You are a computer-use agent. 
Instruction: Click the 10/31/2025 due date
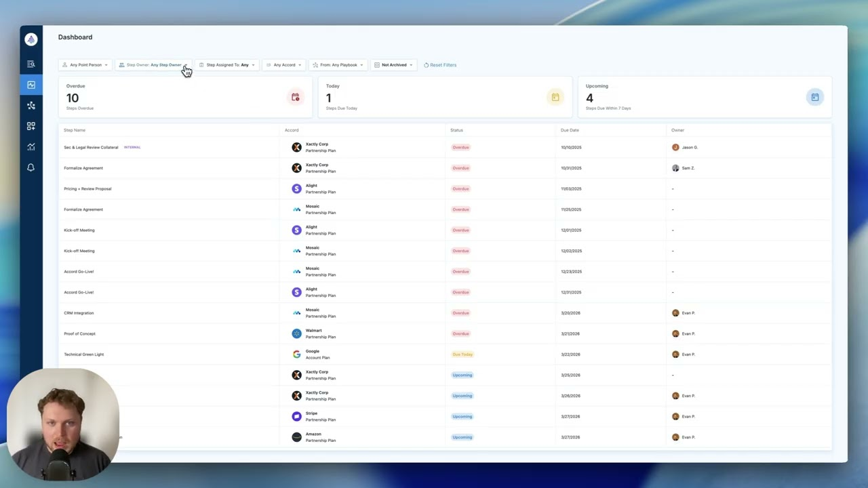point(571,168)
